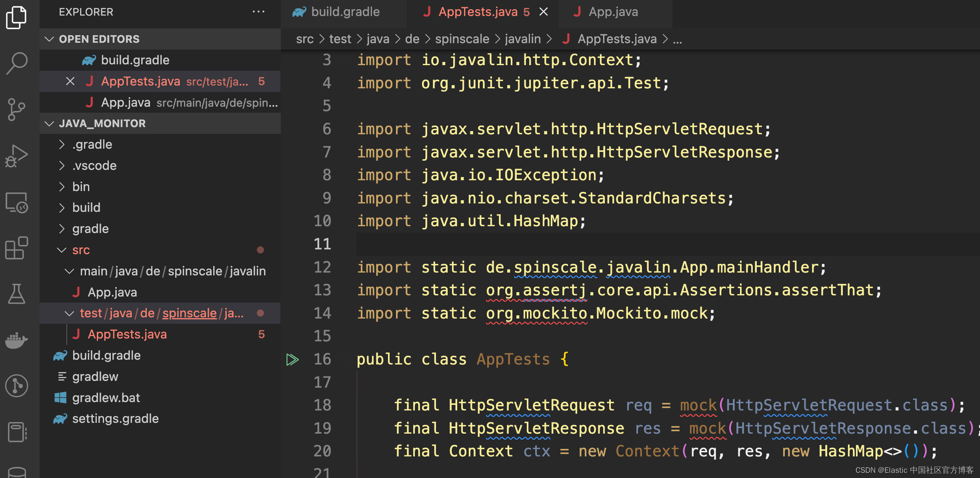The width and height of the screenshot is (980, 478).
Task: Open the Docker view
Action: click(x=17, y=340)
